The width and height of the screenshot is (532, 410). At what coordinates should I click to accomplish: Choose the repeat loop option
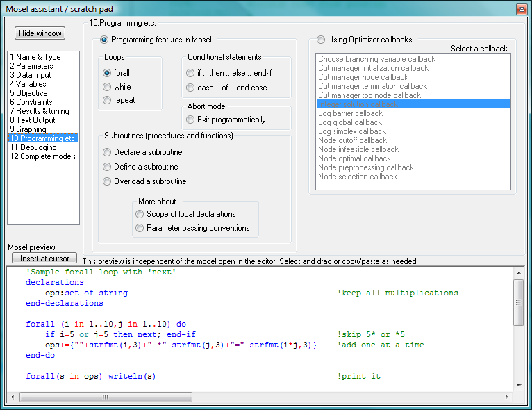[107, 100]
